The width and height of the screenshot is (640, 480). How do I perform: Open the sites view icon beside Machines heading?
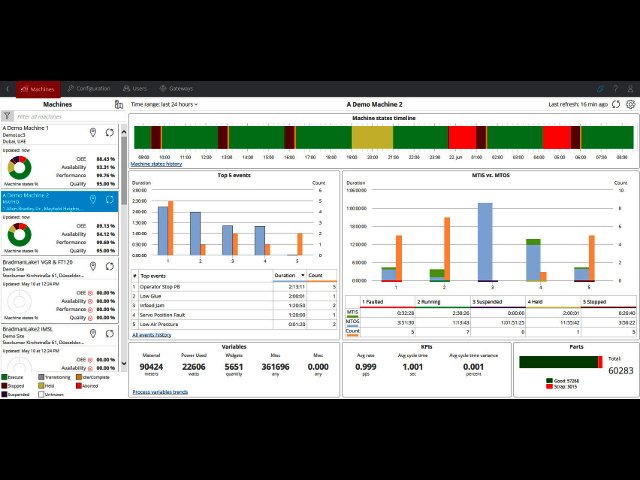[x=119, y=104]
